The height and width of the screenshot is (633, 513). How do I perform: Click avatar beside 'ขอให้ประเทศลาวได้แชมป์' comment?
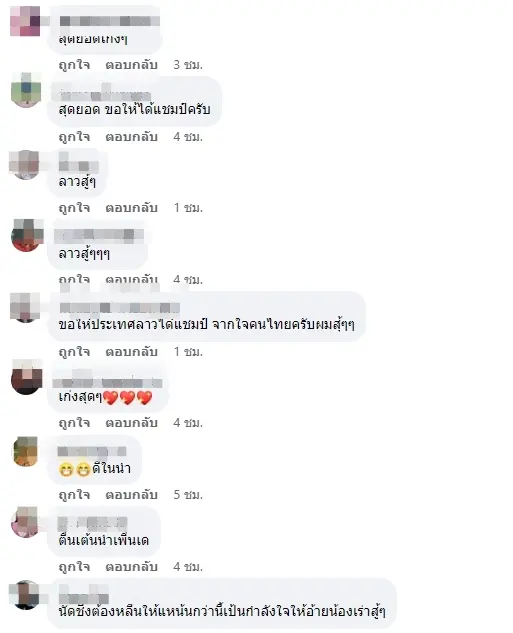point(25,307)
